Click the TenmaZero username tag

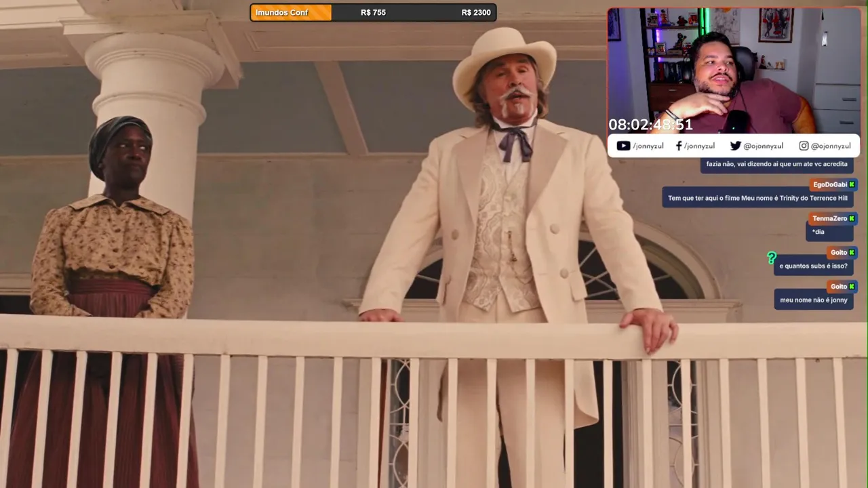tap(833, 218)
